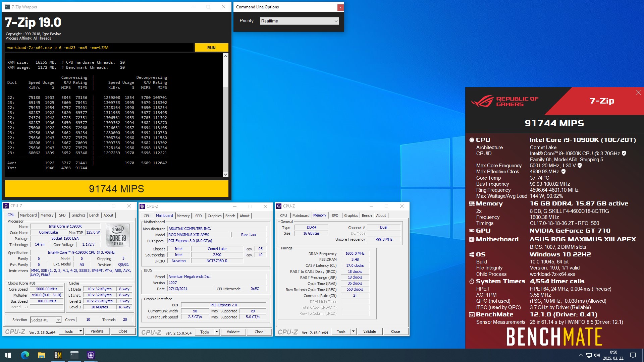Click the System Timers clock icon

tap(472, 282)
